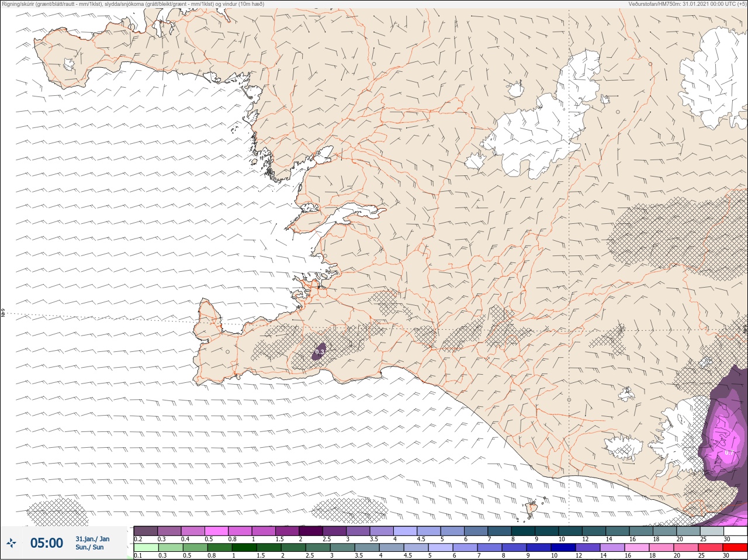Click the 0.7 precipitation label in the pink area

point(729,453)
